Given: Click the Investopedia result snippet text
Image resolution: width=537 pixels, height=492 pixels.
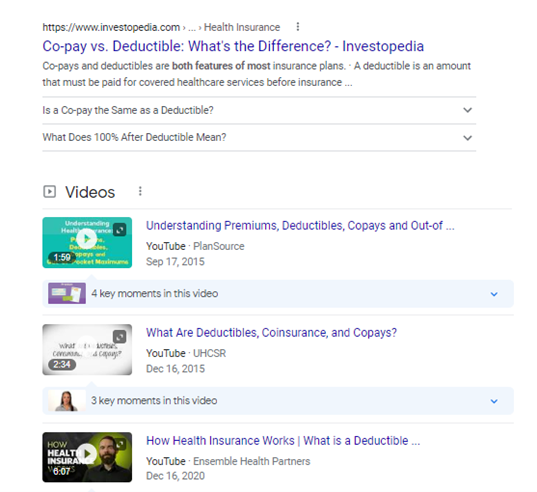Looking at the screenshot, I should [x=257, y=74].
